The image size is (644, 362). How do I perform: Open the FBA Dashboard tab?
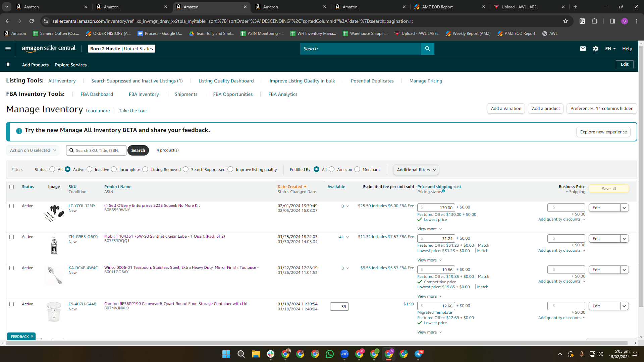click(97, 94)
